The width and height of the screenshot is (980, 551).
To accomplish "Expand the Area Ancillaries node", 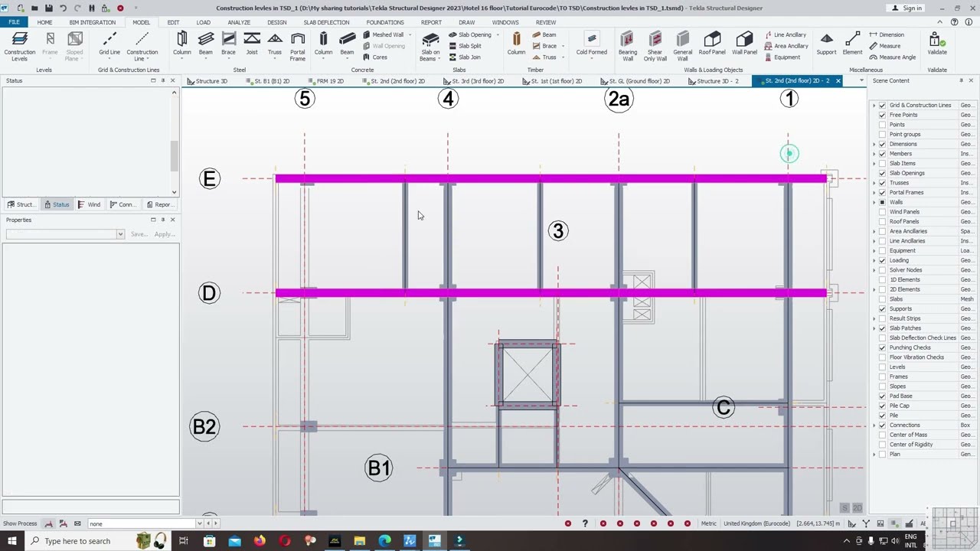I will [x=874, y=231].
